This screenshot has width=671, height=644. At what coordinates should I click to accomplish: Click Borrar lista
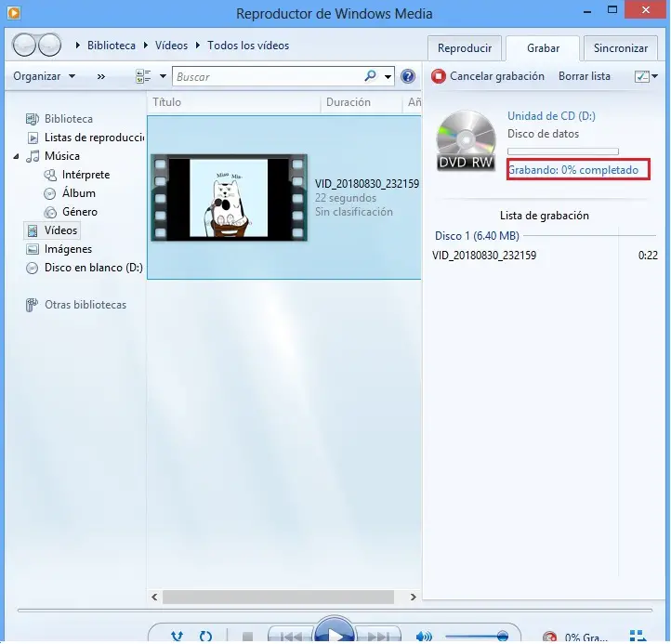click(585, 76)
